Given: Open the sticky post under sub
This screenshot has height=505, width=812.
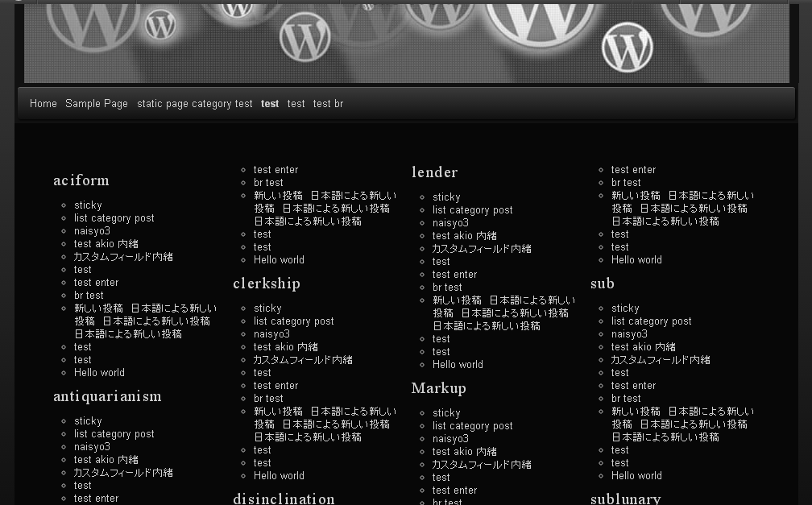Looking at the screenshot, I should coord(625,308).
